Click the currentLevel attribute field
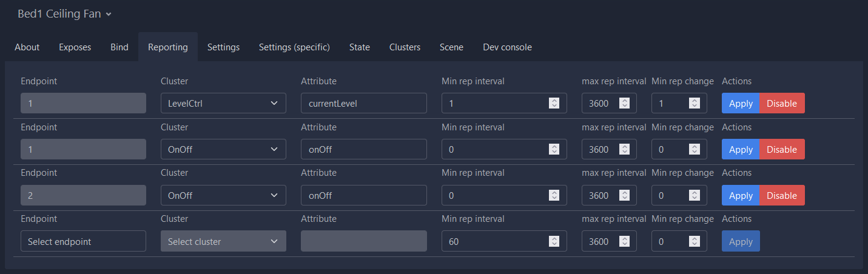This screenshot has width=868, height=274. click(x=364, y=103)
